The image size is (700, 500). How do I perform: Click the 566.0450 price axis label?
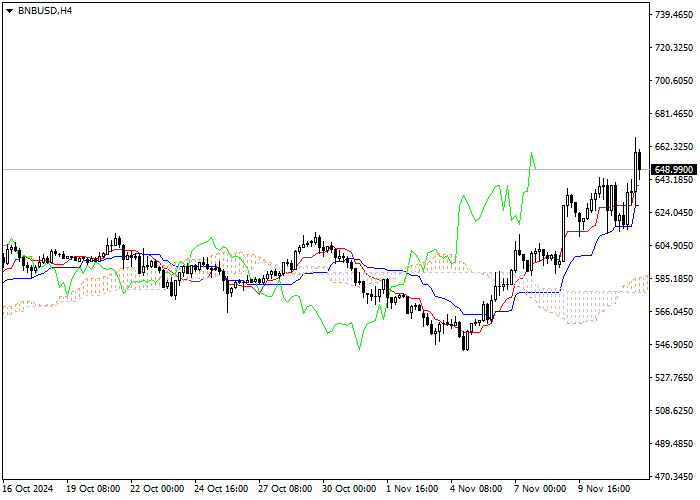pyautogui.click(x=674, y=312)
